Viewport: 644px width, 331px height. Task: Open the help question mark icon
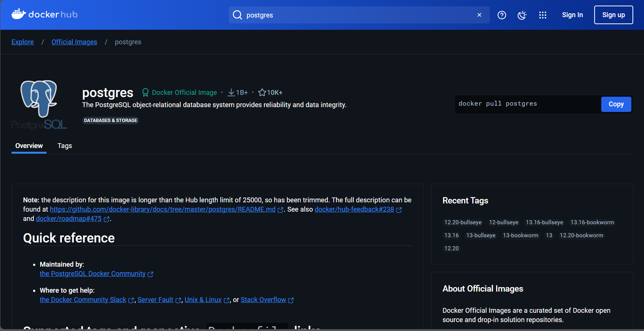point(502,15)
